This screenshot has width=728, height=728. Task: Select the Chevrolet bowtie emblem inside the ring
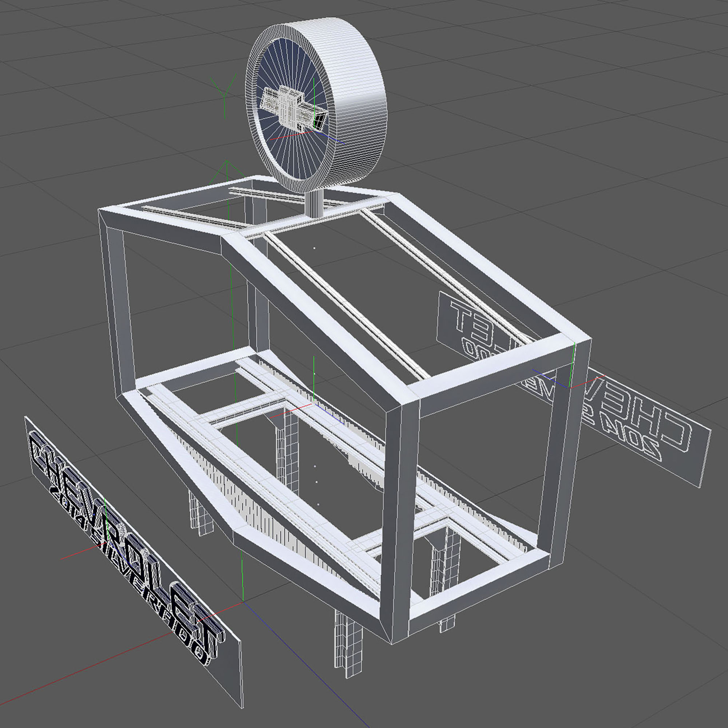293,108
